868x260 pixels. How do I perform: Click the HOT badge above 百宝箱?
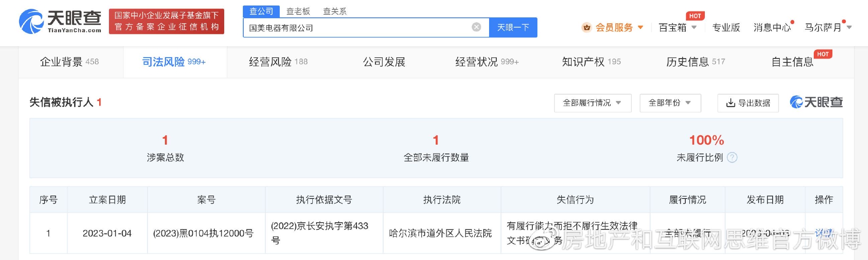click(695, 16)
